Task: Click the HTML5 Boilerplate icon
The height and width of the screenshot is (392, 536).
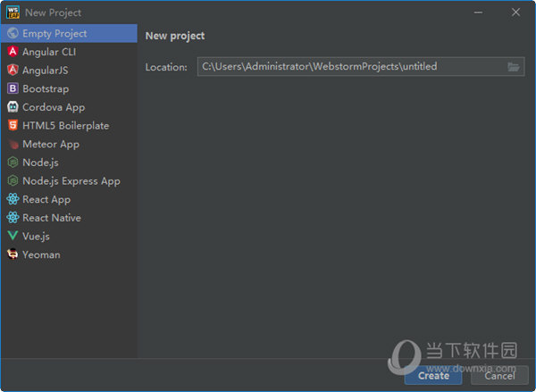Action: [13, 126]
